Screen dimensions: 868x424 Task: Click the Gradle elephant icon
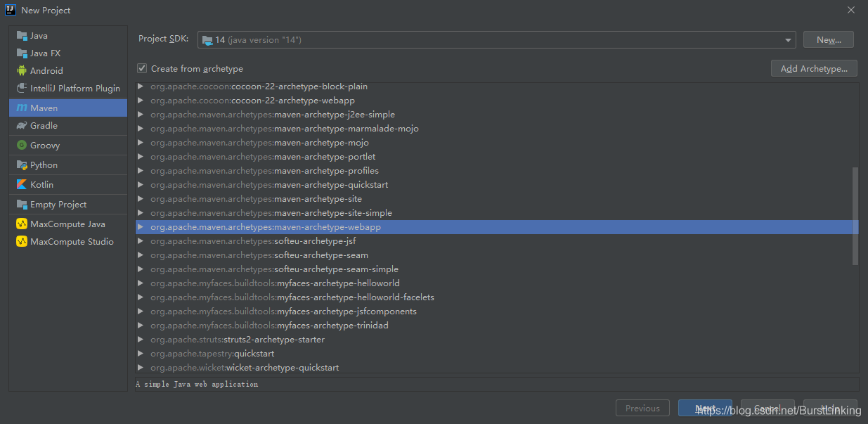pos(21,126)
